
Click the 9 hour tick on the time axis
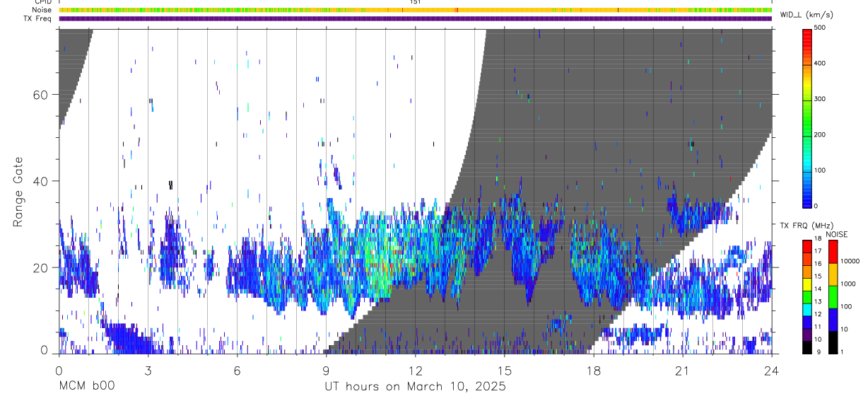326,370
